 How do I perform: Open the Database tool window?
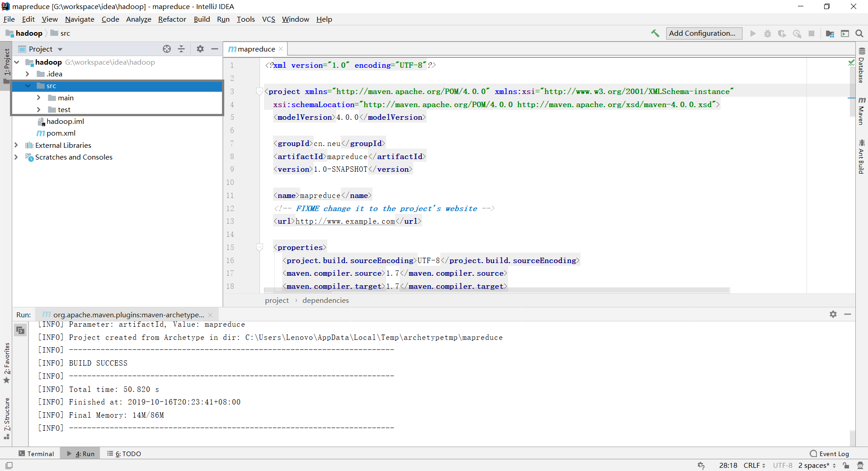coord(862,66)
